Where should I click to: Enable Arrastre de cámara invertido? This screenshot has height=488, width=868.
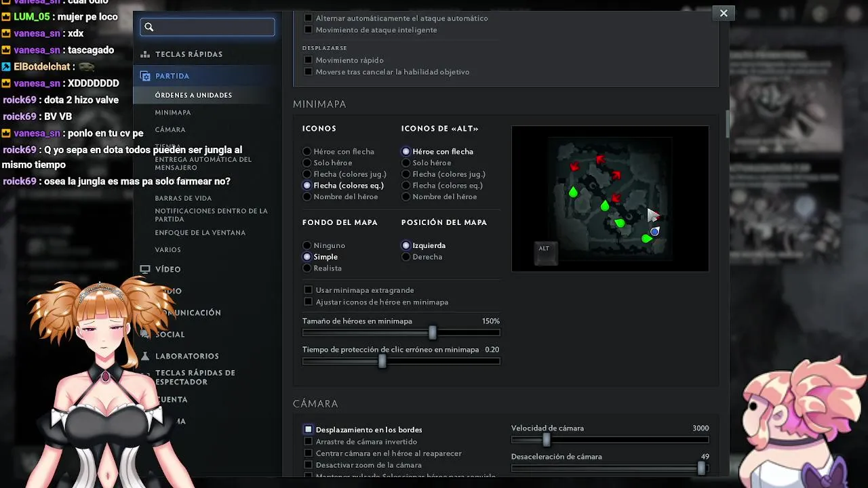309,442
